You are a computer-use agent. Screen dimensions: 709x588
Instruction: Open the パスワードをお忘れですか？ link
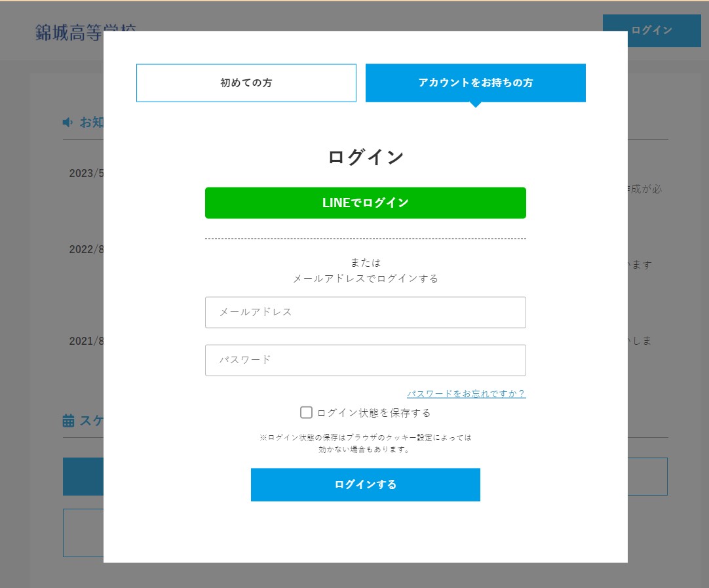(466, 393)
